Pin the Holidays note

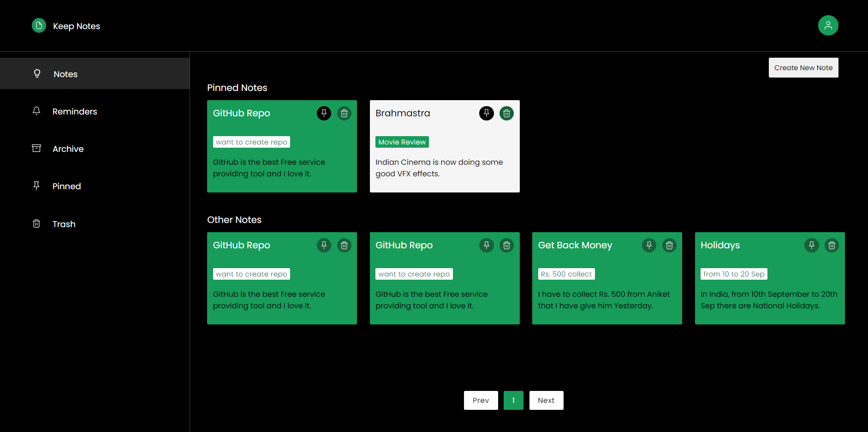[x=811, y=245]
